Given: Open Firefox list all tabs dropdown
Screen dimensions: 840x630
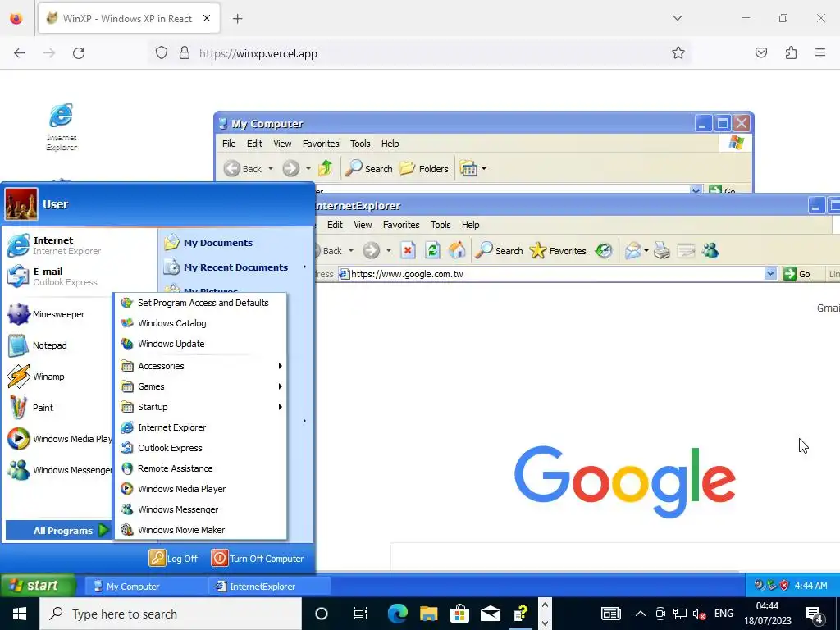Looking at the screenshot, I should 677,18.
